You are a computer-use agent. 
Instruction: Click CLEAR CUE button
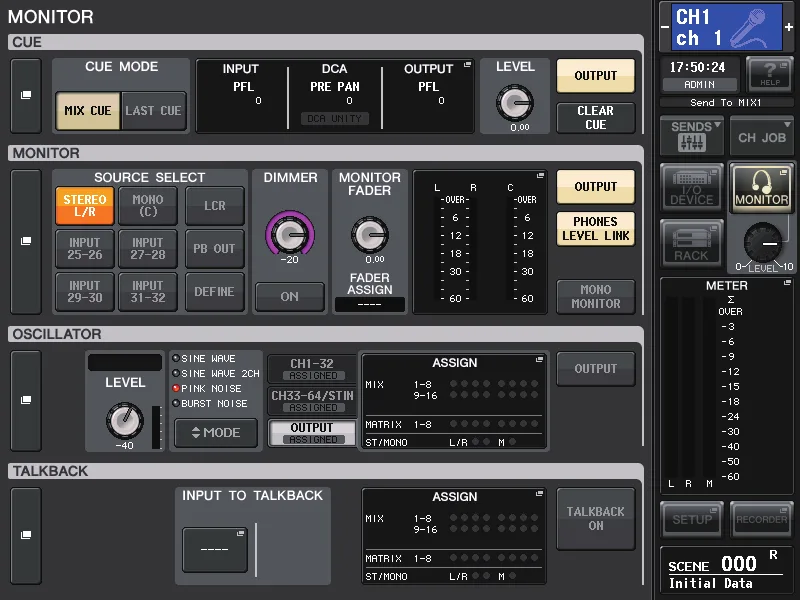595,118
